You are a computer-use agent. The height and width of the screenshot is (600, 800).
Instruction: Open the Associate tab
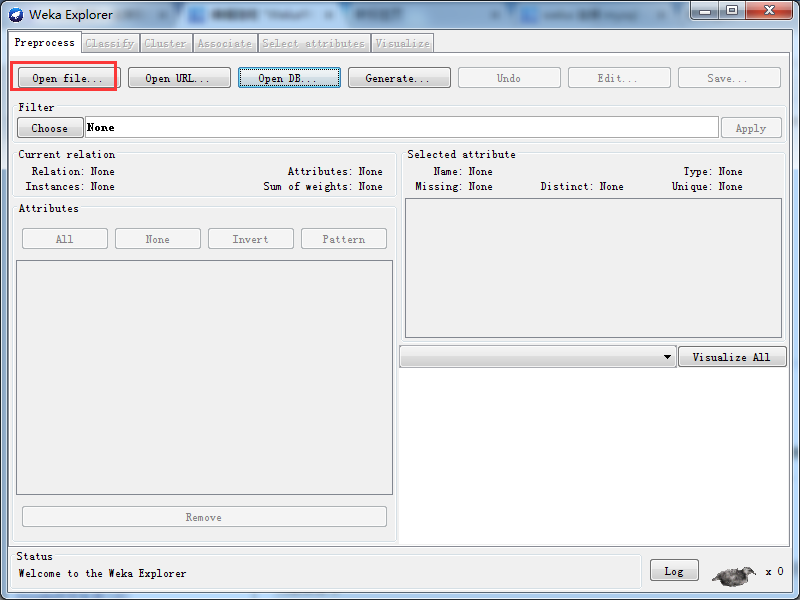tap(225, 43)
